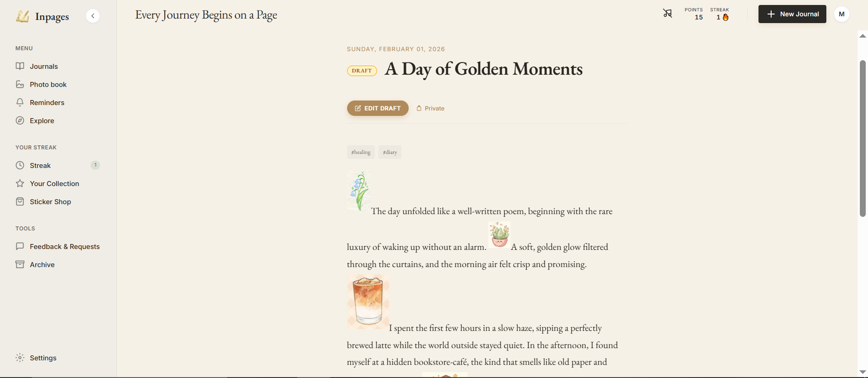Toggle background music off icon
This screenshot has width=868, height=378.
[x=667, y=14]
